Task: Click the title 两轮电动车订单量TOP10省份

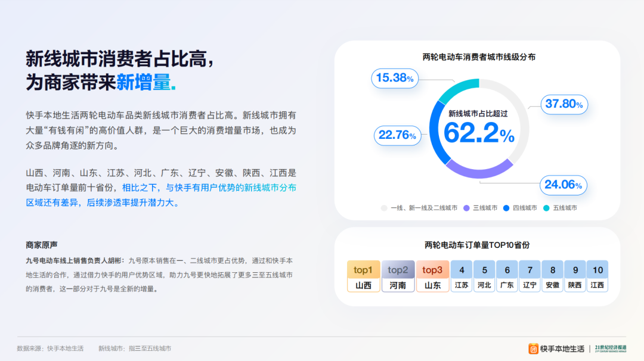Action: pyautogui.click(x=477, y=245)
